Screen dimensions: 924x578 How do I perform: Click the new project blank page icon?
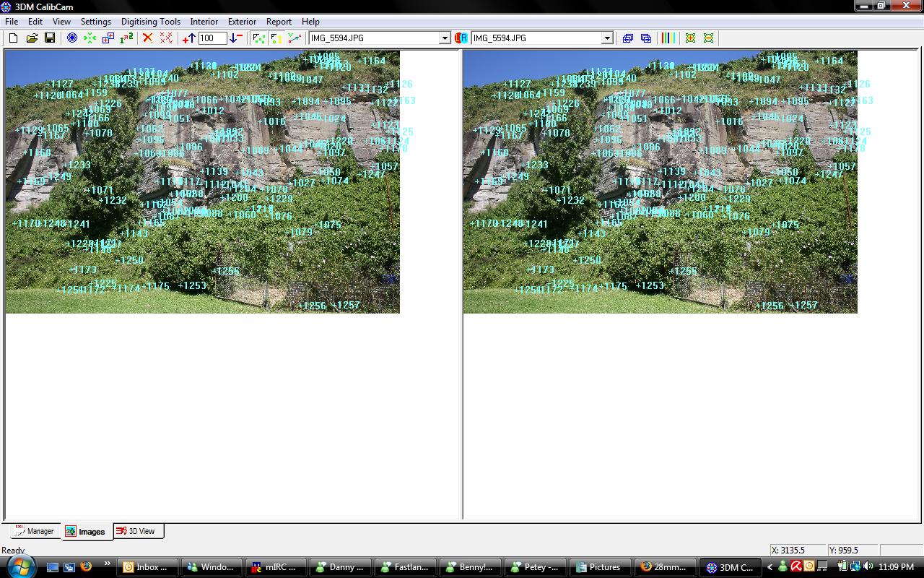(13, 38)
